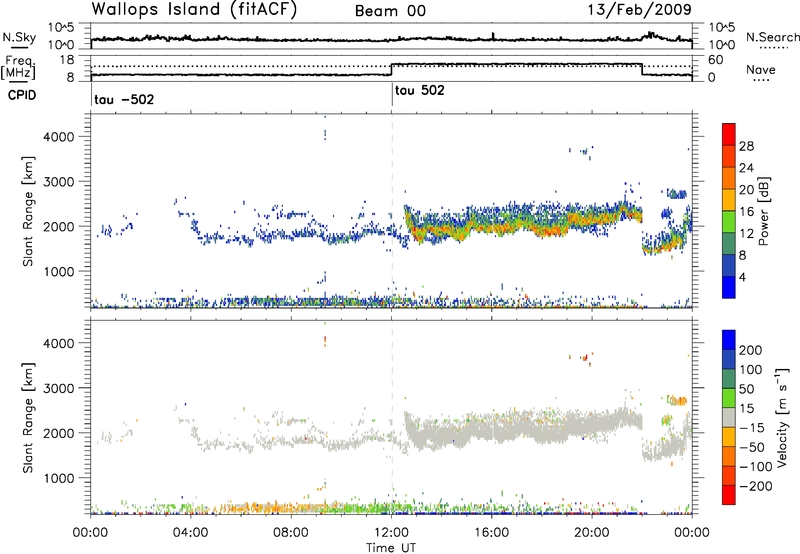This screenshot has width=800, height=554.
Task: Click the "3000" tick on the power panel
Action: (59, 182)
